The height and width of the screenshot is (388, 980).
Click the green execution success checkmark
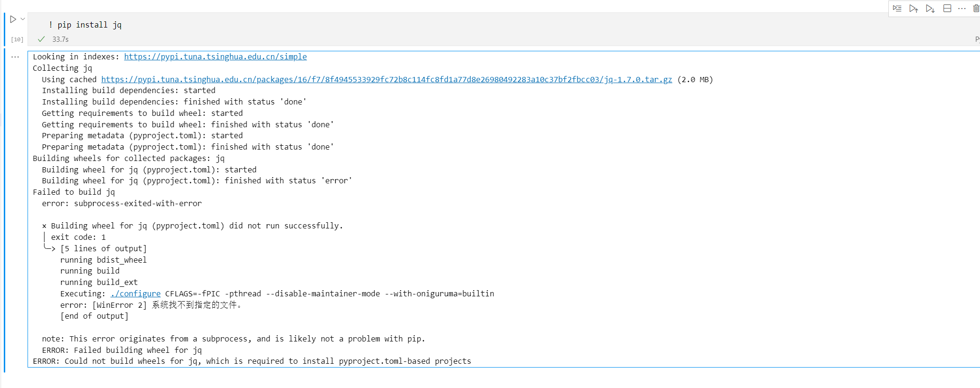coord(41,39)
